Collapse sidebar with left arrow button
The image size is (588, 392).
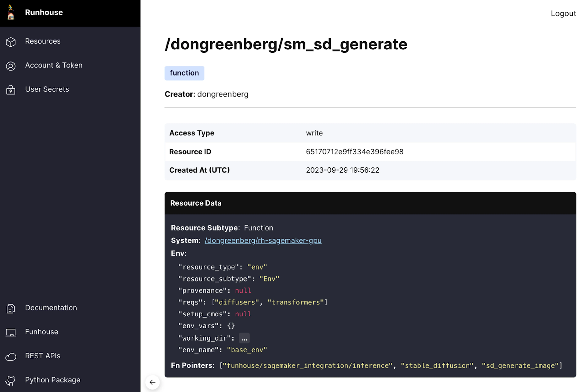pos(152,382)
